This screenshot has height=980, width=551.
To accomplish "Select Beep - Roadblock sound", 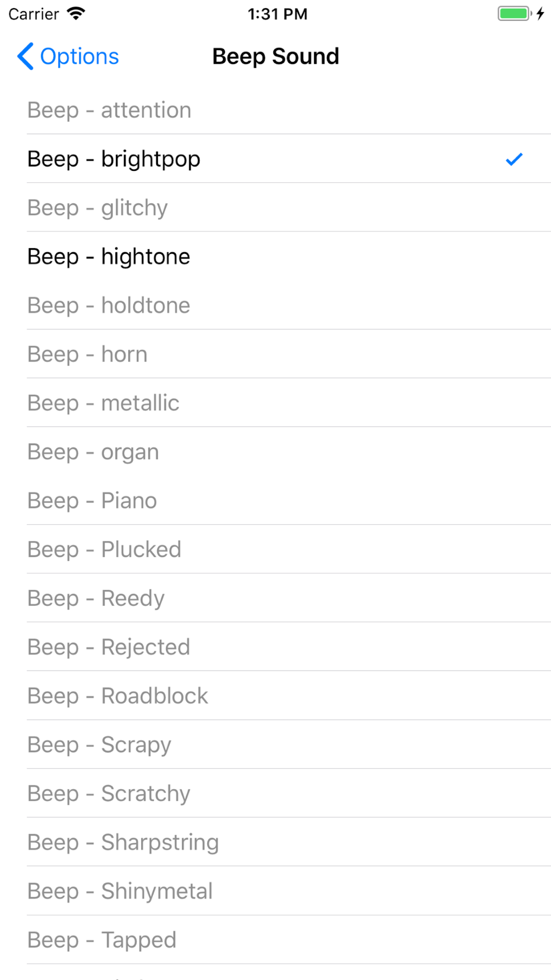I will 275,696.
